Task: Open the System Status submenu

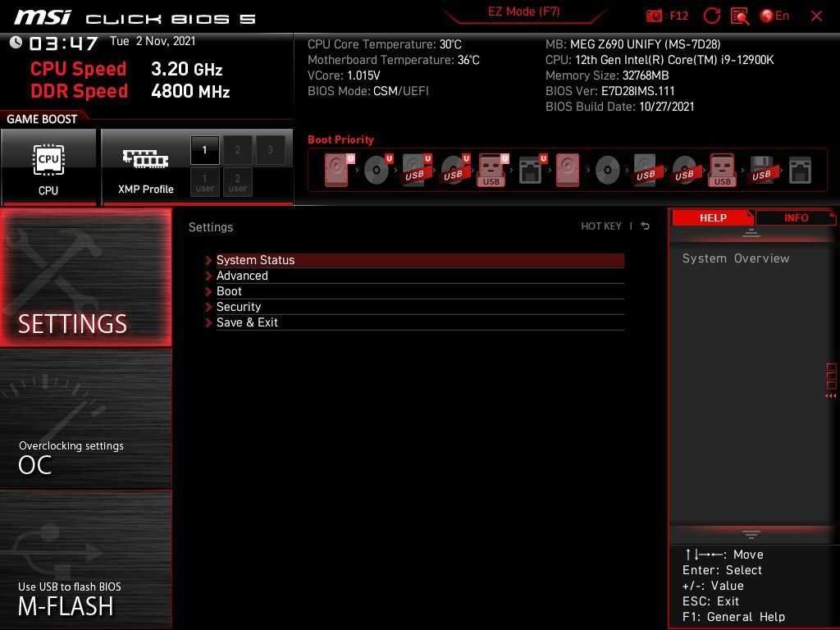Action: [x=420, y=260]
